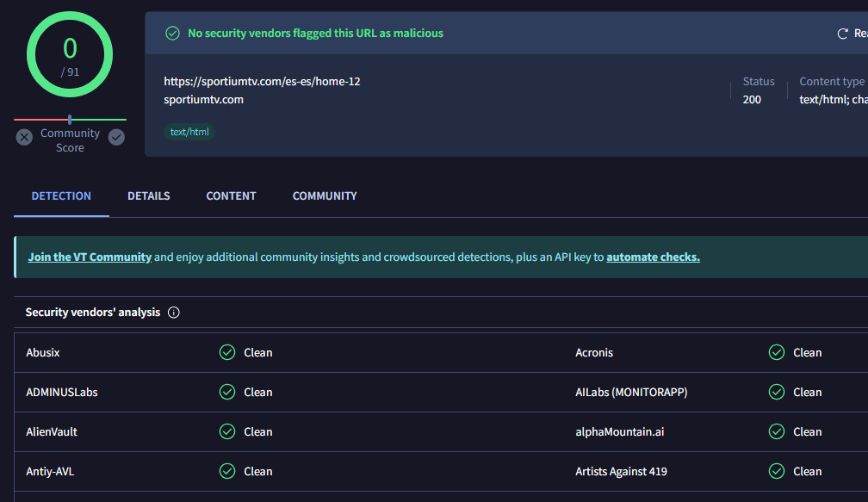Click the Clean check icon for AILabs (MONITORAPP)

coord(777,392)
